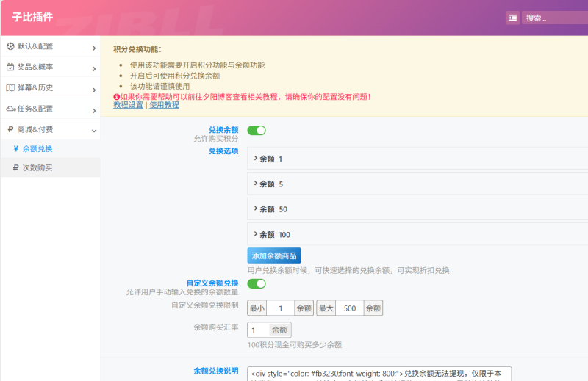Click the calendar icon beside 奖品&概率
This screenshot has height=381, width=588.
click(x=10, y=67)
